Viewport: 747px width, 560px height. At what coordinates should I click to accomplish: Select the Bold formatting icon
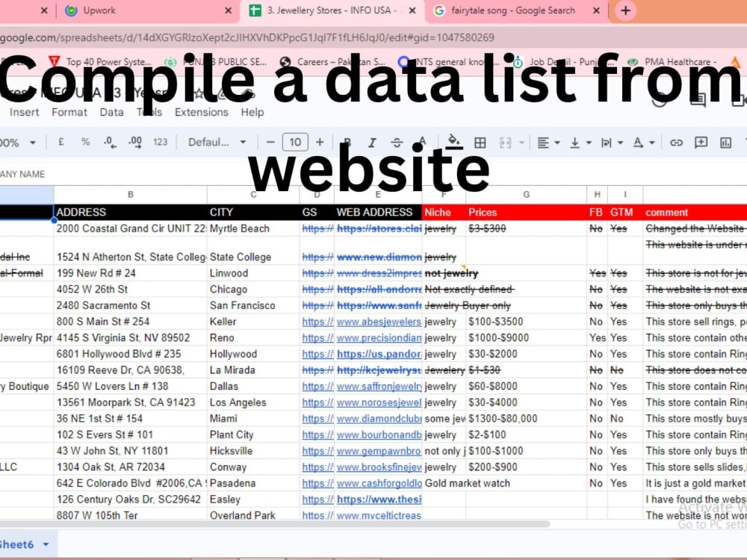point(346,142)
